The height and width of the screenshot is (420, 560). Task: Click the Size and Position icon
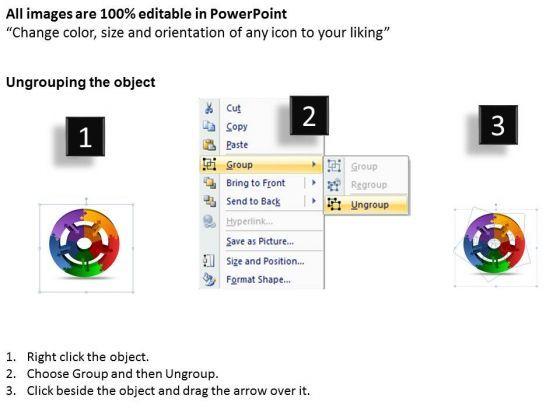(209, 261)
